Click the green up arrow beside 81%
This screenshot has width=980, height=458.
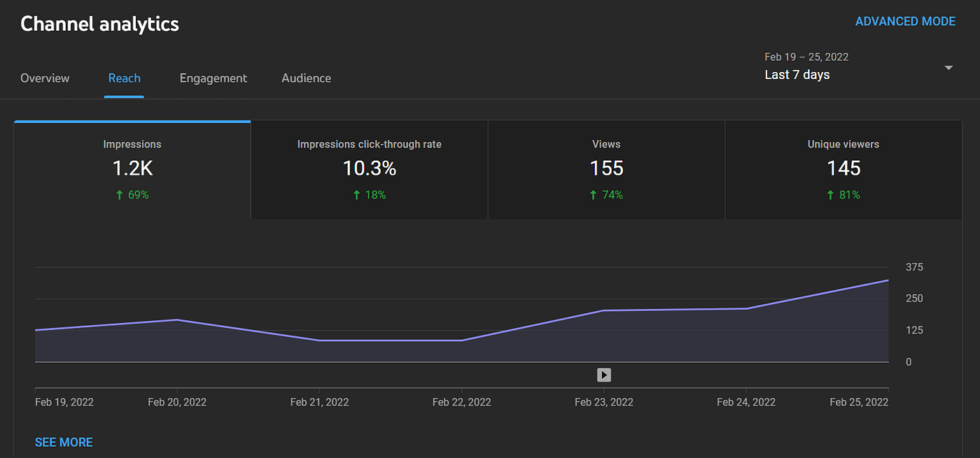pos(830,195)
